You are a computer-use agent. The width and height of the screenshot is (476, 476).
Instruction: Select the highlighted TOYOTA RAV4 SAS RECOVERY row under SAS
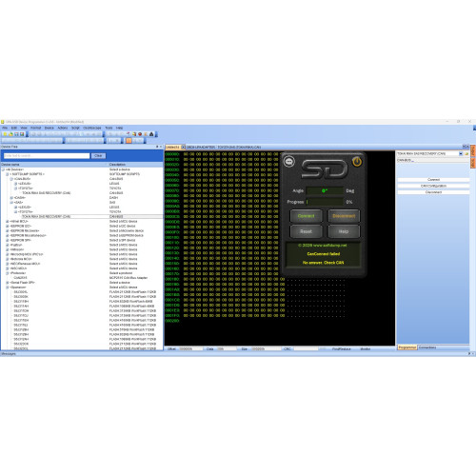82,217
